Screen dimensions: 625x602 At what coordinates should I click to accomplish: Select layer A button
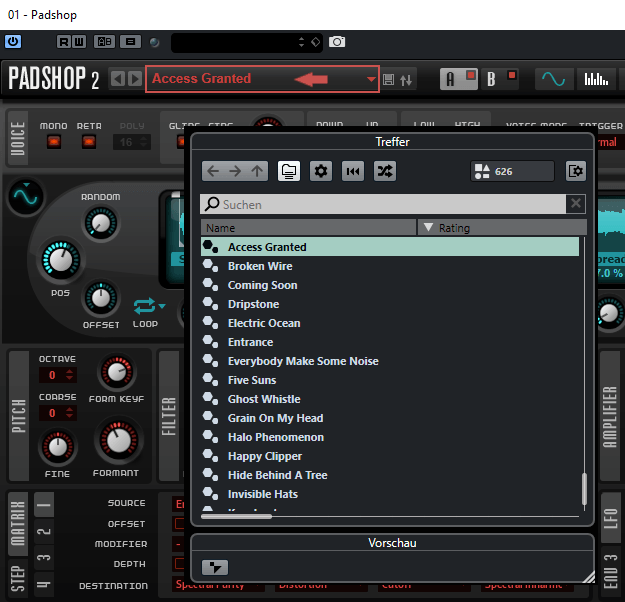(x=459, y=79)
